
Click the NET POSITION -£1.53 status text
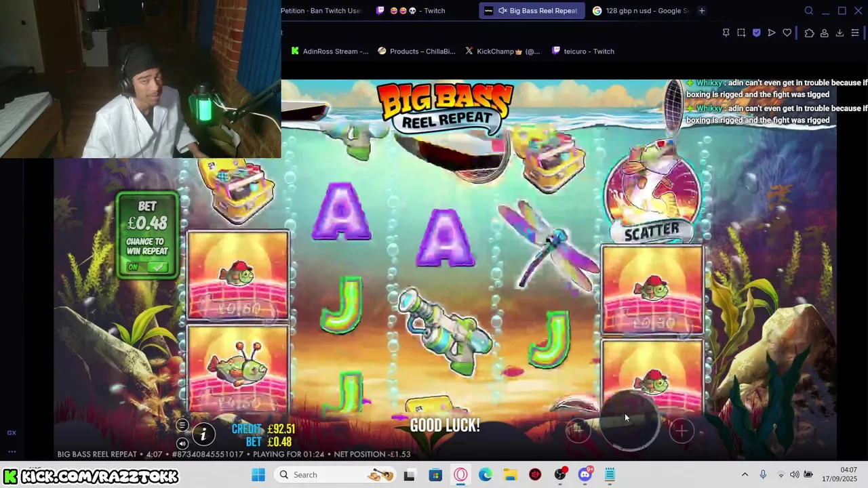(372, 454)
